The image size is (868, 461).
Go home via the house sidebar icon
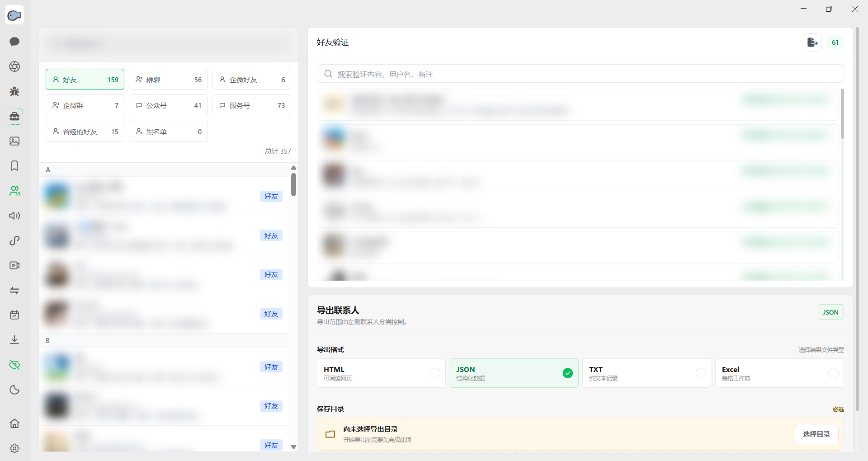click(14, 423)
